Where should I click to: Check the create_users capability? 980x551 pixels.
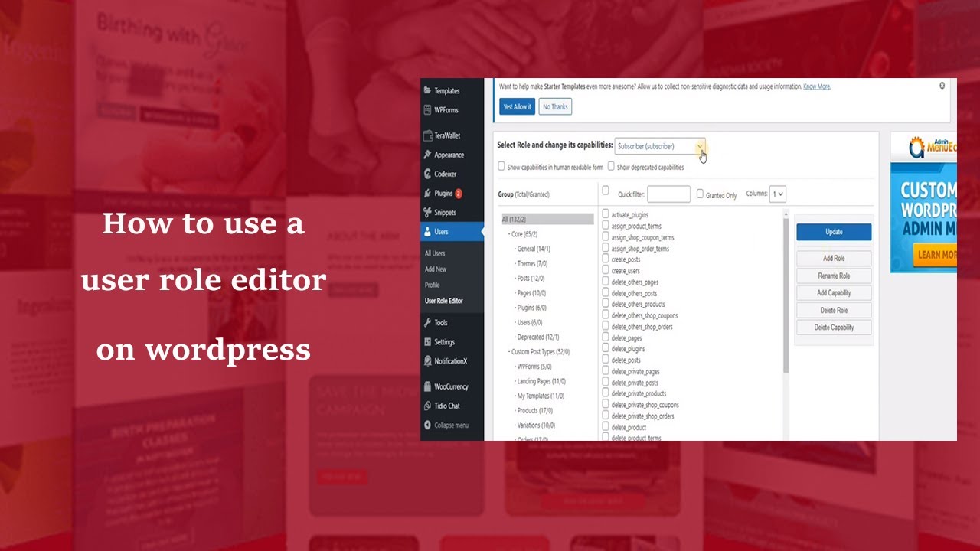606,271
